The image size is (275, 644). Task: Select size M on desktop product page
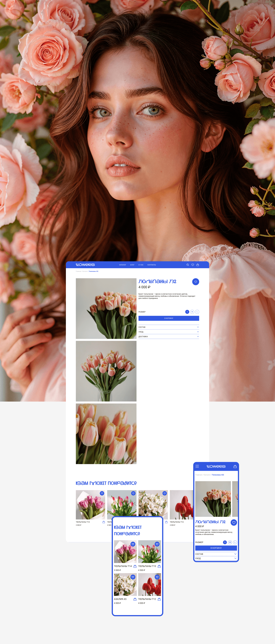(x=192, y=312)
